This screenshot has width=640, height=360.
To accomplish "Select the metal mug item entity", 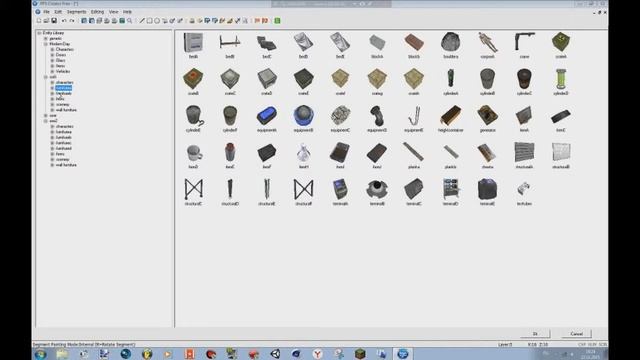I will tap(193, 153).
